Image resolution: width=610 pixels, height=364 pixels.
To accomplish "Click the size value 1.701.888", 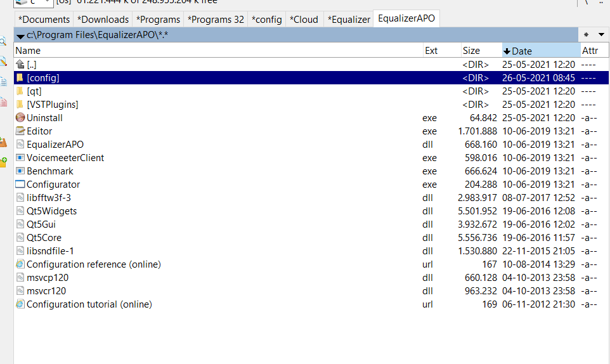I will (x=477, y=131).
